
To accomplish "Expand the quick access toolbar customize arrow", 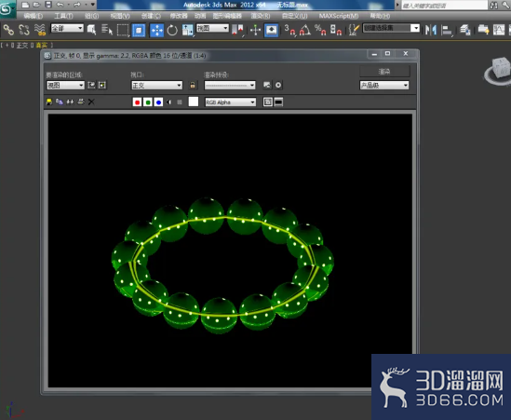I will (93, 5).
